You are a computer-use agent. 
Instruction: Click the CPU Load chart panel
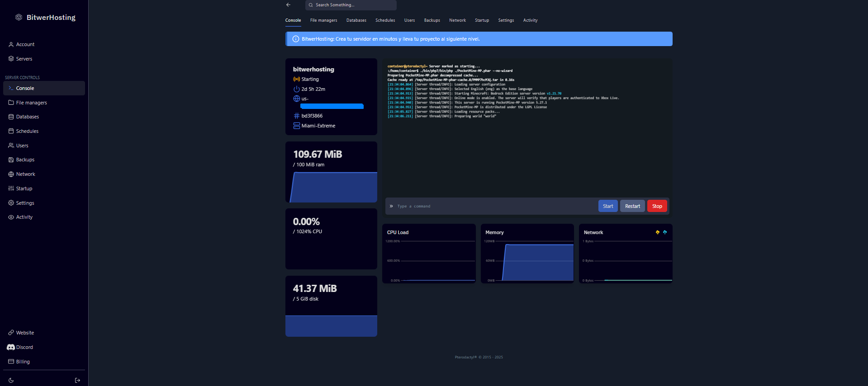pyautogui.click(x=429, y=254)
